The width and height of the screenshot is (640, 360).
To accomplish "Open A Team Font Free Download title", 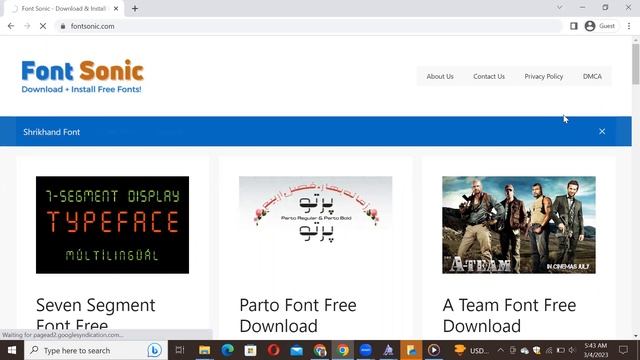I will point(509,315).
